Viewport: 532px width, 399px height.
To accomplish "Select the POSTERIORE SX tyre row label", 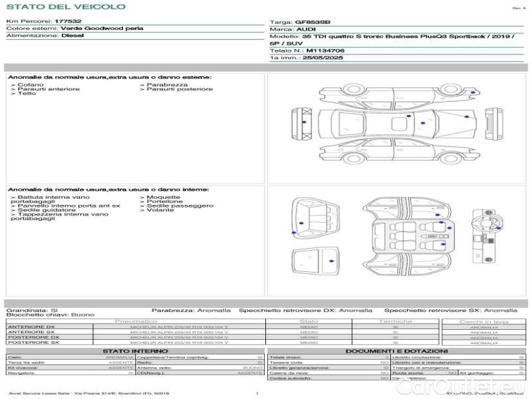I will pos(32,342).
